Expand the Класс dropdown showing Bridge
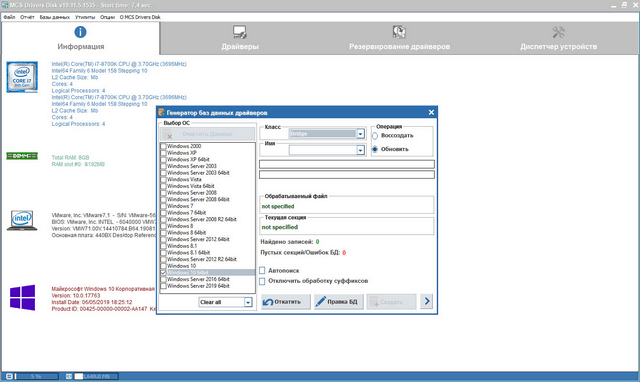 click(360, 134)
